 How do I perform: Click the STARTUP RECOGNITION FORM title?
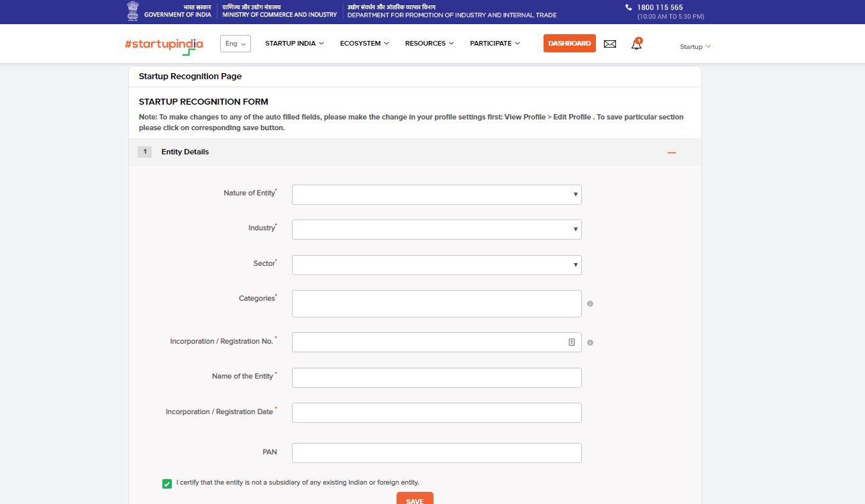point(203,102)
